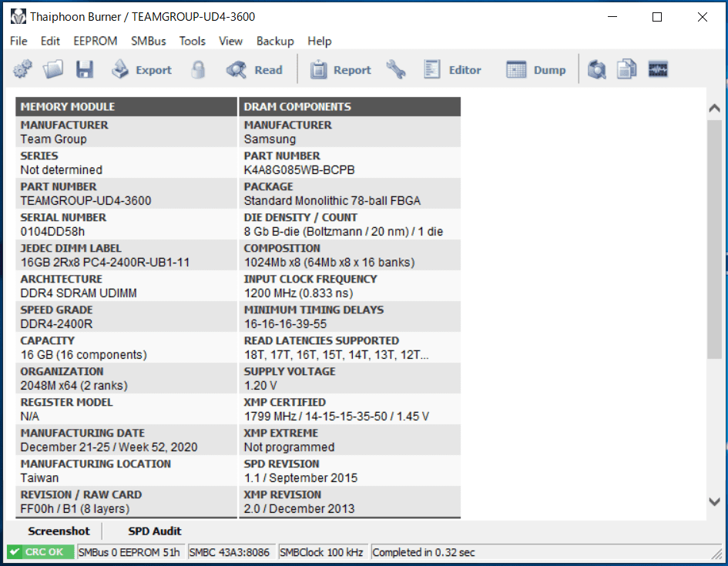The height and width of the screenshot is (566, 728).
Task: Click the Read SPD toolbar icon
Action: click(237, 70)
